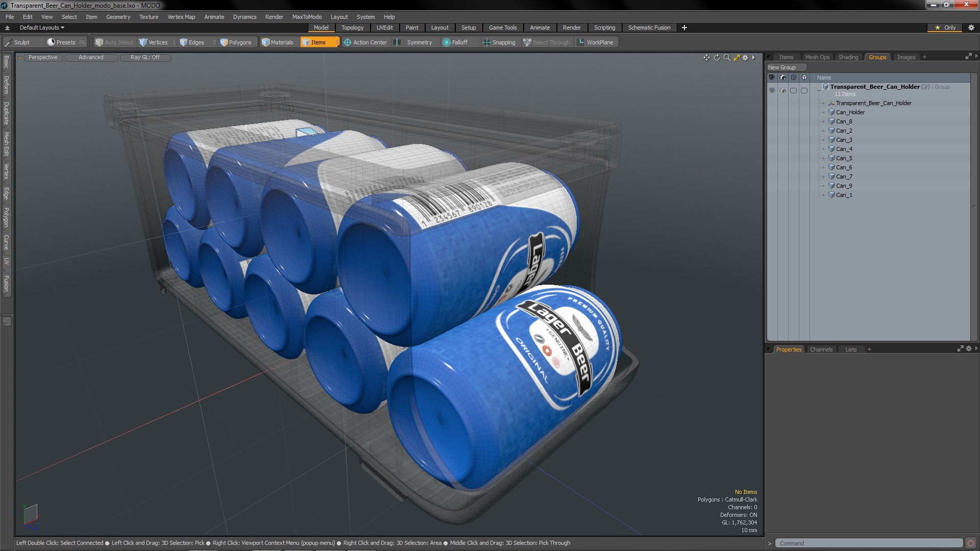Click the Command input field
The height and width of the screenshot is (551, 980).
tap(868, 543)
